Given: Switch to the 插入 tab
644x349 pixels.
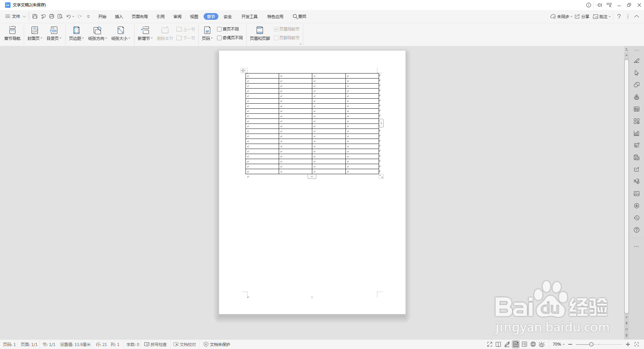Looking at the screenshot, I should [119, 16].
